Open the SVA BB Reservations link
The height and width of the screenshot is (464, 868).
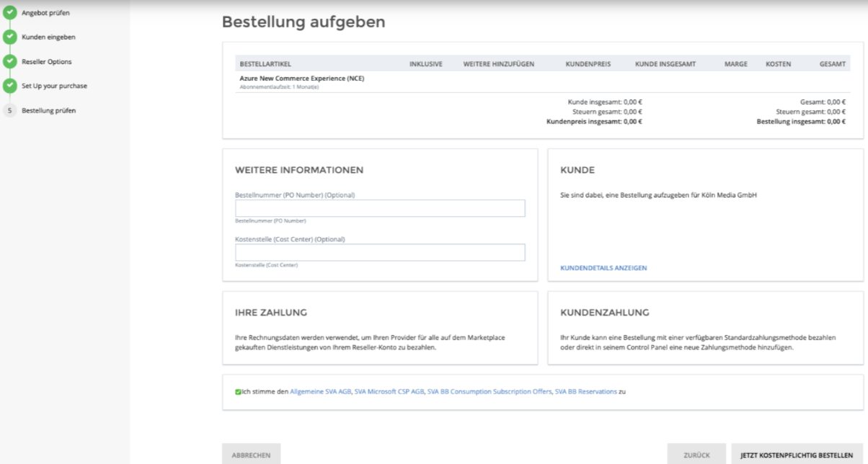pos(585,392)
